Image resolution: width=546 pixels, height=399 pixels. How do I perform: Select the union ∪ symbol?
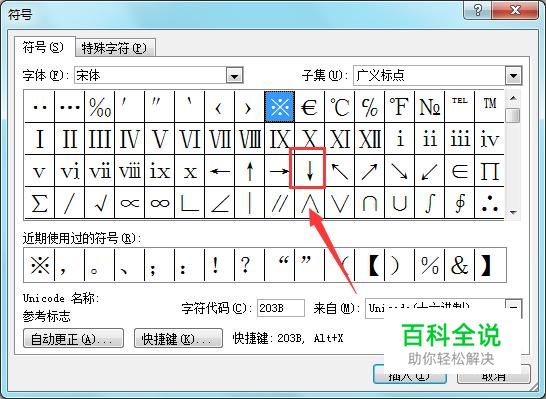click(399, 203)
